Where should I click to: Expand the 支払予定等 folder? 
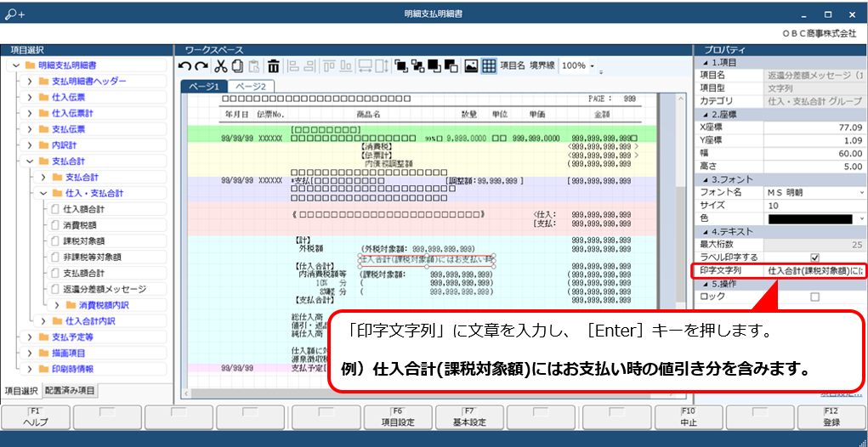(30, 337)
